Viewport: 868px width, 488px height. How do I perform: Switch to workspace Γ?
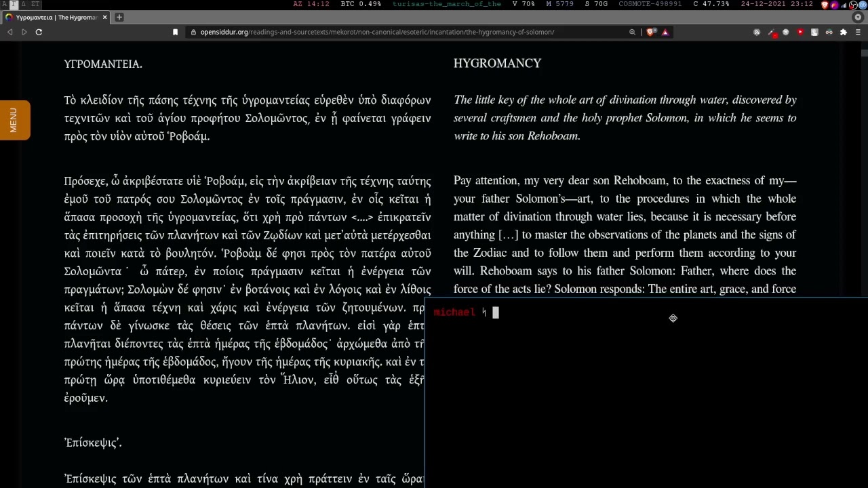[x=14, y=4]
